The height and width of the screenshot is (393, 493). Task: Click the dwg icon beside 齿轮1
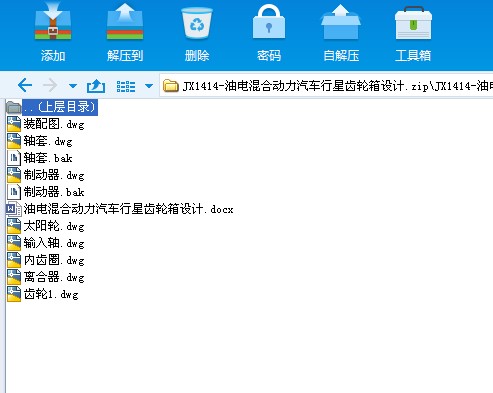[14, 294]
